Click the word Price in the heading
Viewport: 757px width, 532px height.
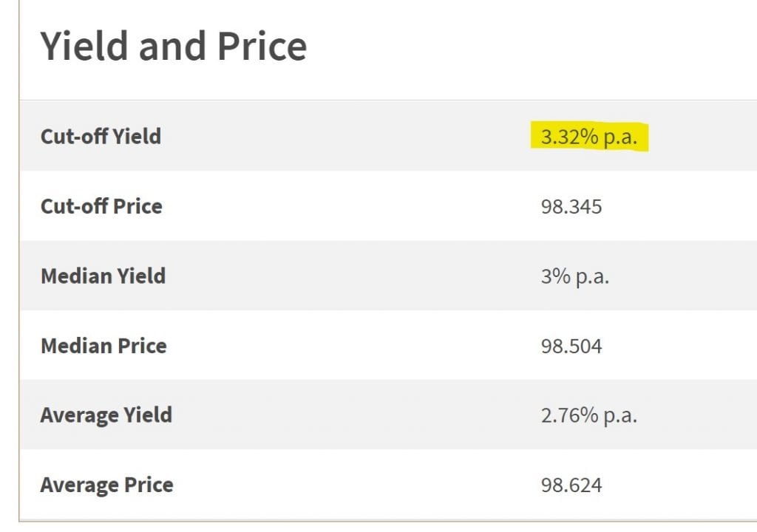262,47
